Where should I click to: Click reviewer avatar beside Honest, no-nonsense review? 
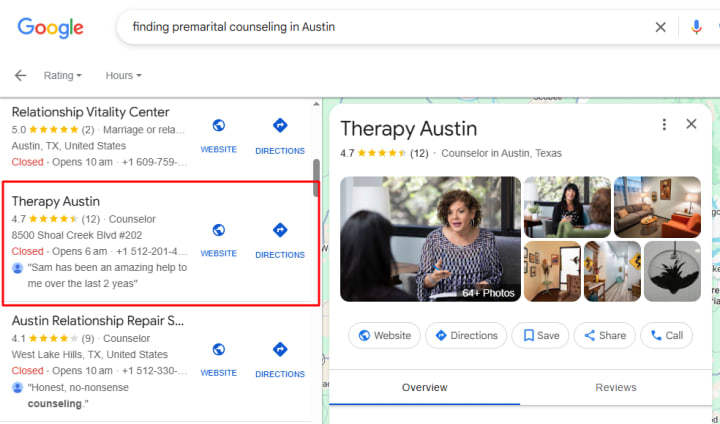(17, 388)
